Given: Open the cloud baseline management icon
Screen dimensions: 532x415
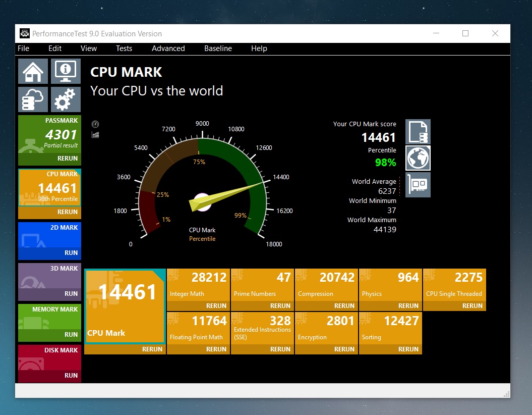Looking at the screenshot, I should coord(33,99).
